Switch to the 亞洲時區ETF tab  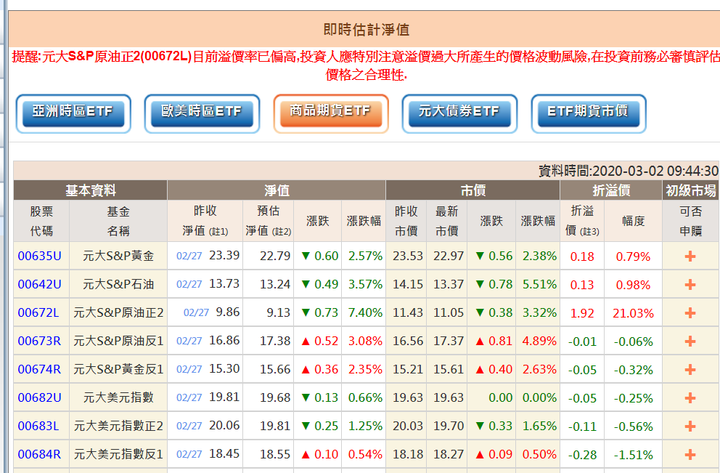point(73,113)
